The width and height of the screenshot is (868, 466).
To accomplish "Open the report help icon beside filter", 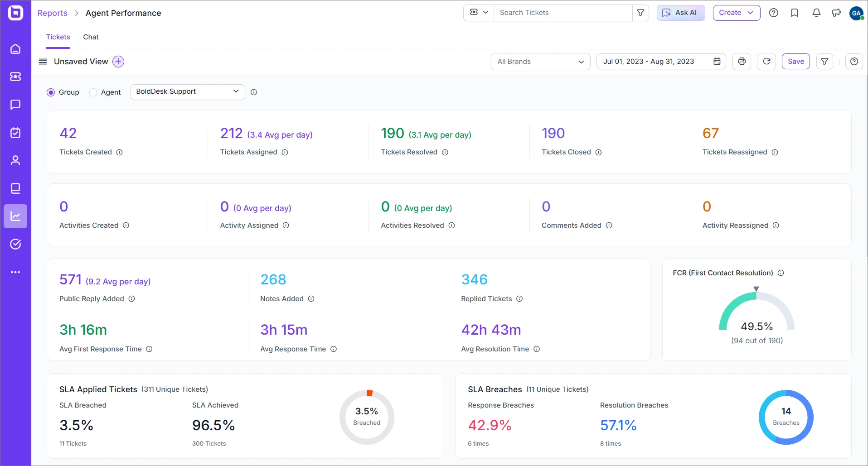I will pos(854,62).
